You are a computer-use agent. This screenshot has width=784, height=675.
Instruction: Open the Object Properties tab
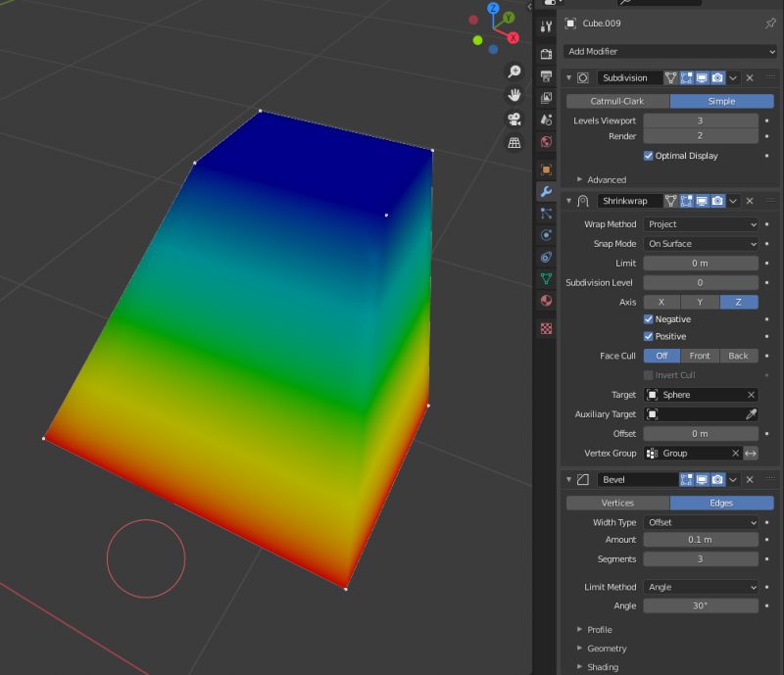click(x=546, y=169)
